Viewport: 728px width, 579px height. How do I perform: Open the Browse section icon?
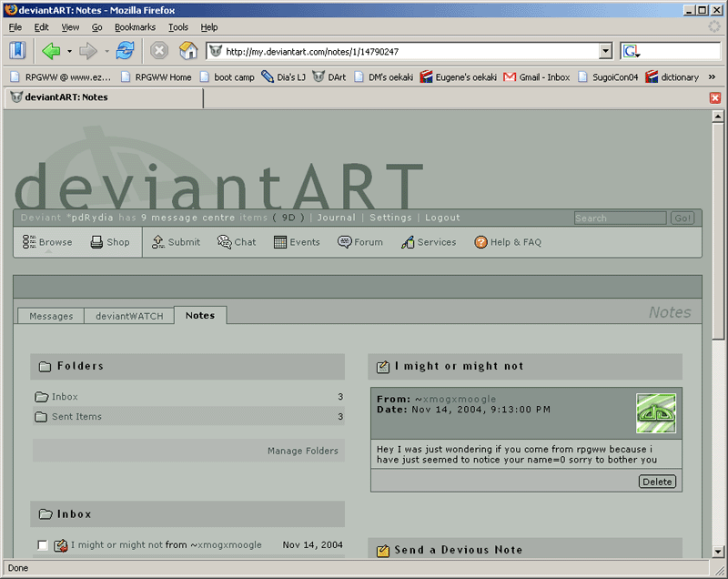coord(29,242)
